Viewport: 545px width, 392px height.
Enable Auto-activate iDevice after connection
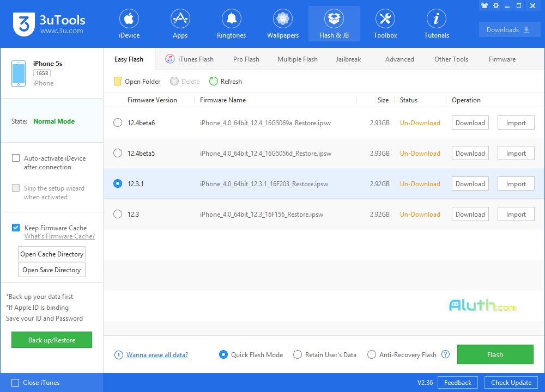click(x=16, y=158)
